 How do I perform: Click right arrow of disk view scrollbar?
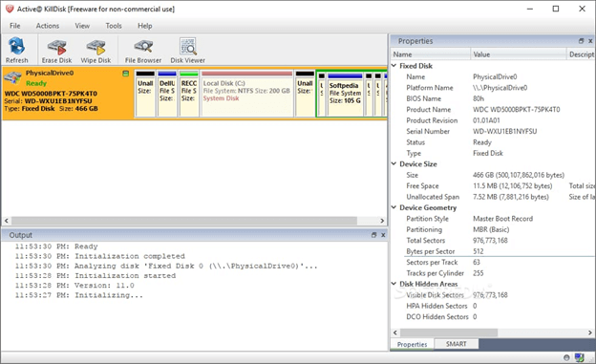[382, 221]
